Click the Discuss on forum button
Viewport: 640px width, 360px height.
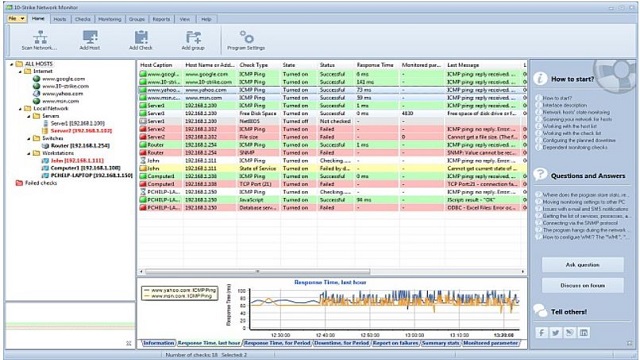(x=582, y=286)
